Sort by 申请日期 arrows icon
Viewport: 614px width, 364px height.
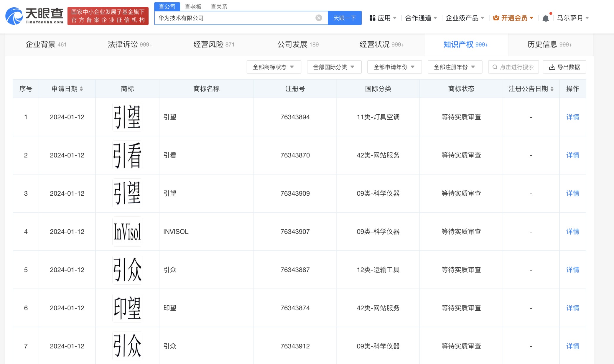coord(81,89)
